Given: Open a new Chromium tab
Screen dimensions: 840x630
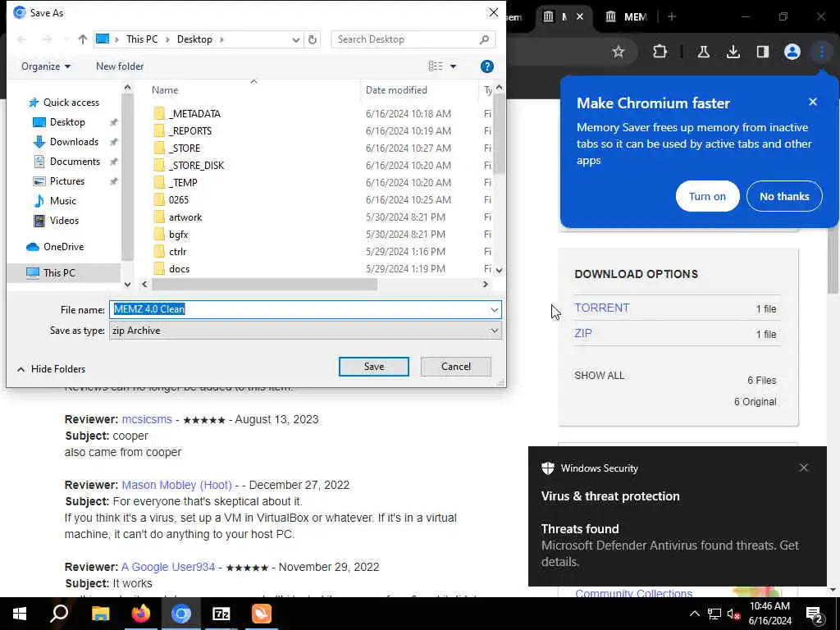Looking at the screenshot, I should (672, 16).
